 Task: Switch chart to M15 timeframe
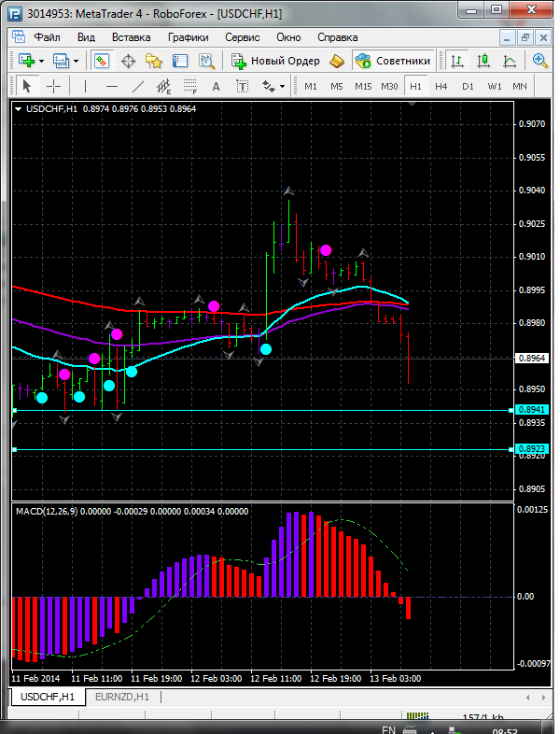363,86
